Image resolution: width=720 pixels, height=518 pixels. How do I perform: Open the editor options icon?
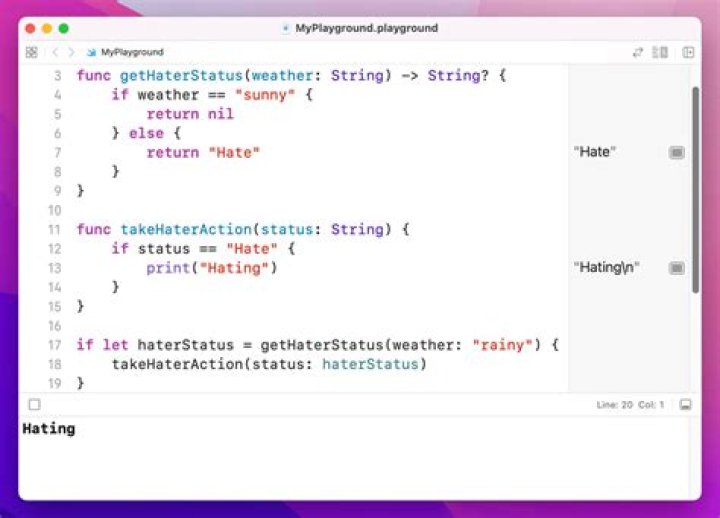660,52
